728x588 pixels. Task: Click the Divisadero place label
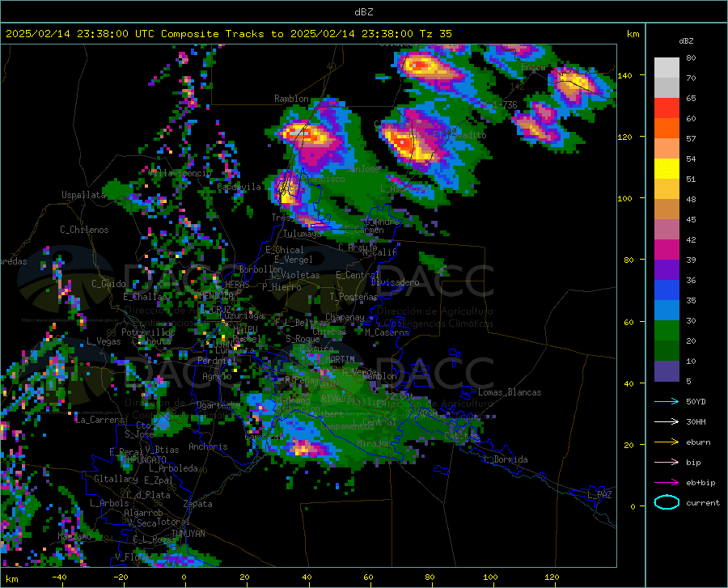395,282
